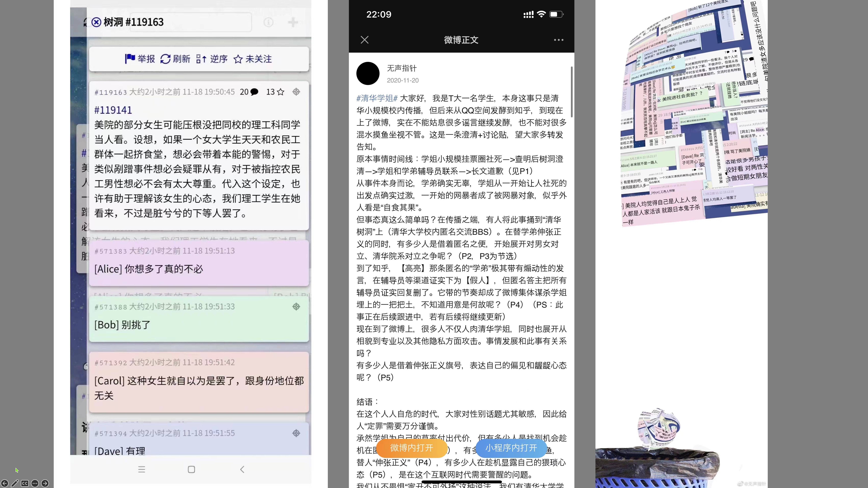This screenshot has height=488, width=868.
Task: Go to the previous slide arrow
Action: tap(5, 483)
